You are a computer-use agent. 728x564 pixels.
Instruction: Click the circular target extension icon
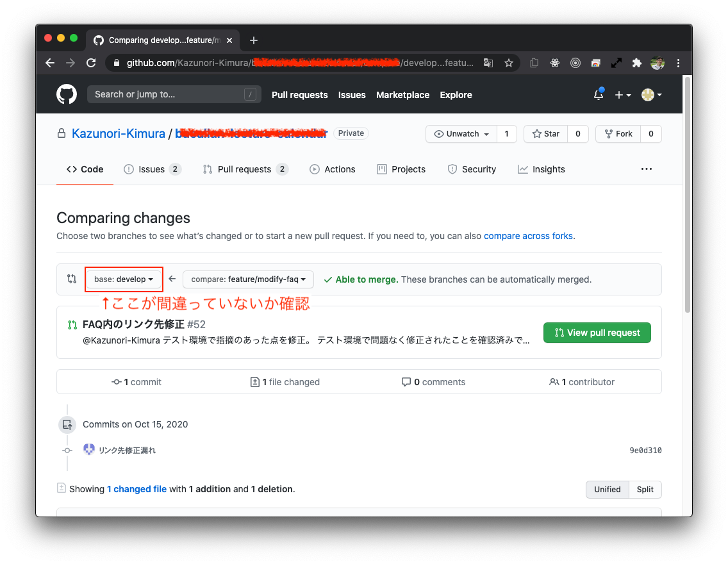click(575, 63)
